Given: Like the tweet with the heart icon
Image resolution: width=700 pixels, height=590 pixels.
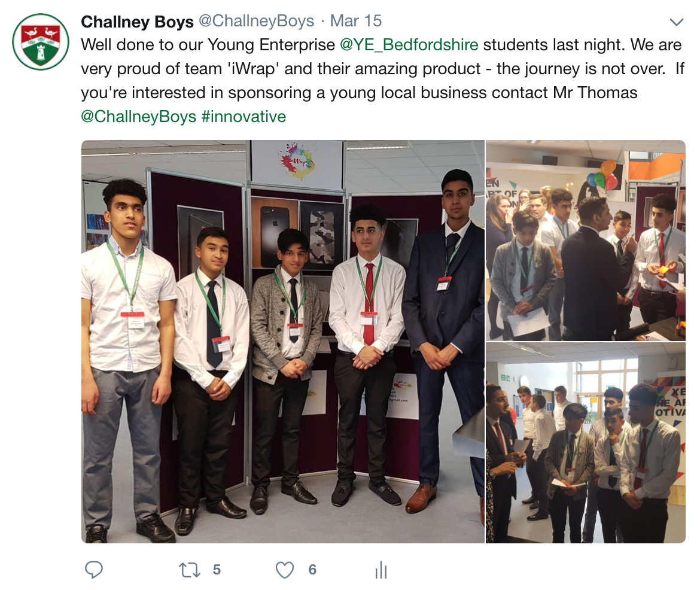Looking at the screenshot, I should pyautogui.click(x=284, y=570).
